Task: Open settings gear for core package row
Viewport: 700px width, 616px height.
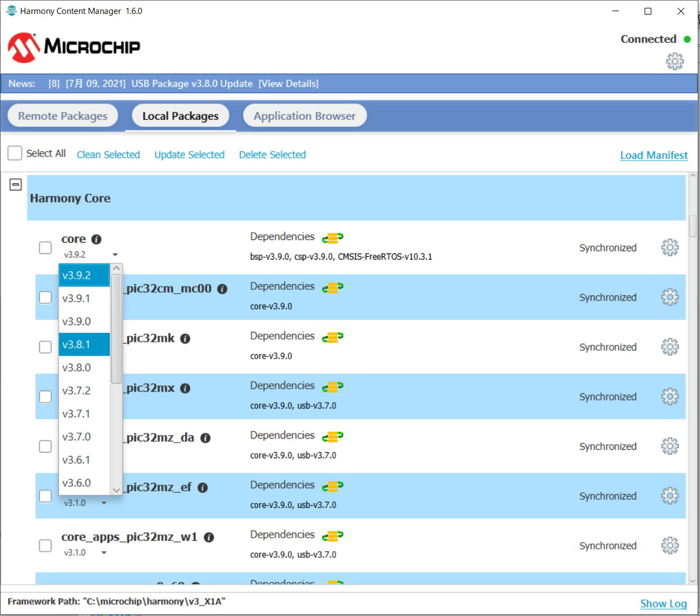Action: (x=669, y=247)
